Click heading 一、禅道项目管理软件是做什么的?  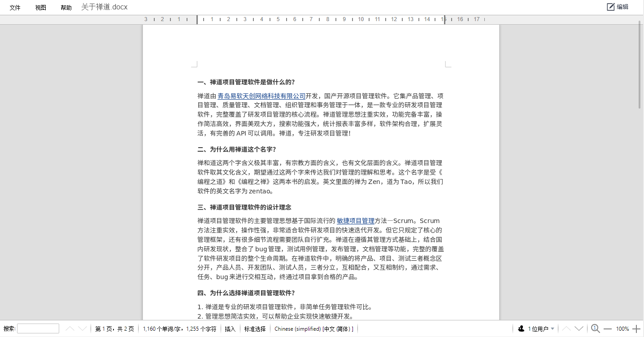pos(246,82)
